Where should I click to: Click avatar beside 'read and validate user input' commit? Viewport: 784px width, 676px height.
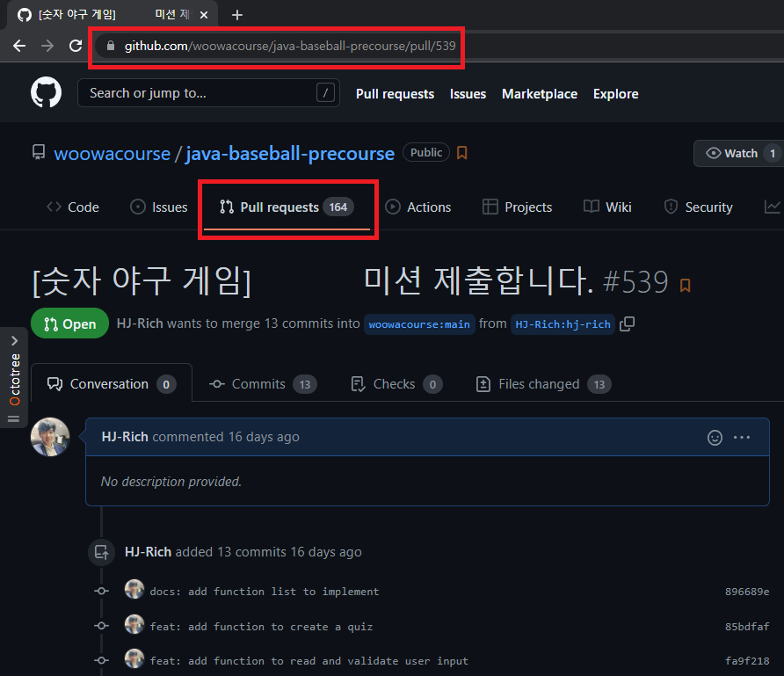(134, 658)
